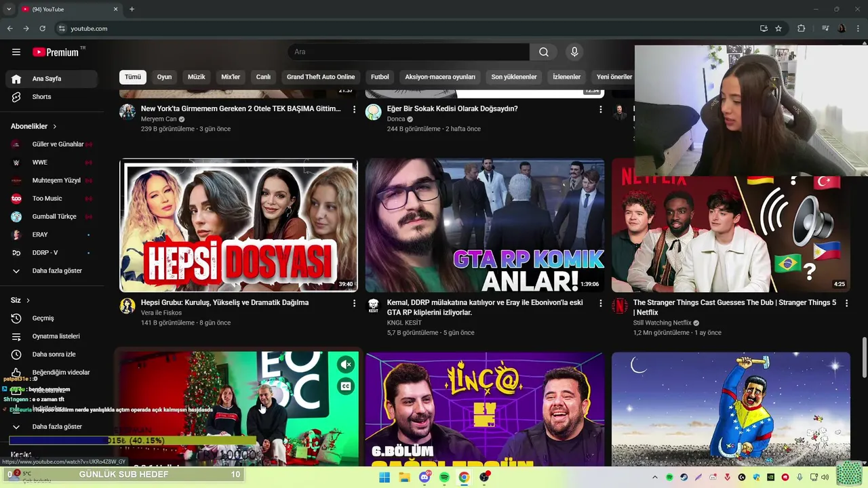Open Muhteşem Yüzyıl channel
Screen dimensions: 868x488
(x=51, y=180)
